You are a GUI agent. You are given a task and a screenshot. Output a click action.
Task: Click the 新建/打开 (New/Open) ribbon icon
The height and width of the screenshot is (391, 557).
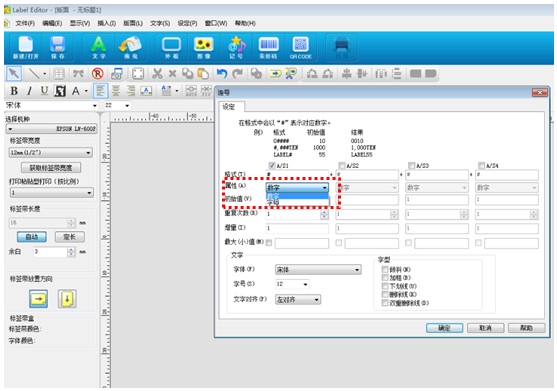pos(26,47)
